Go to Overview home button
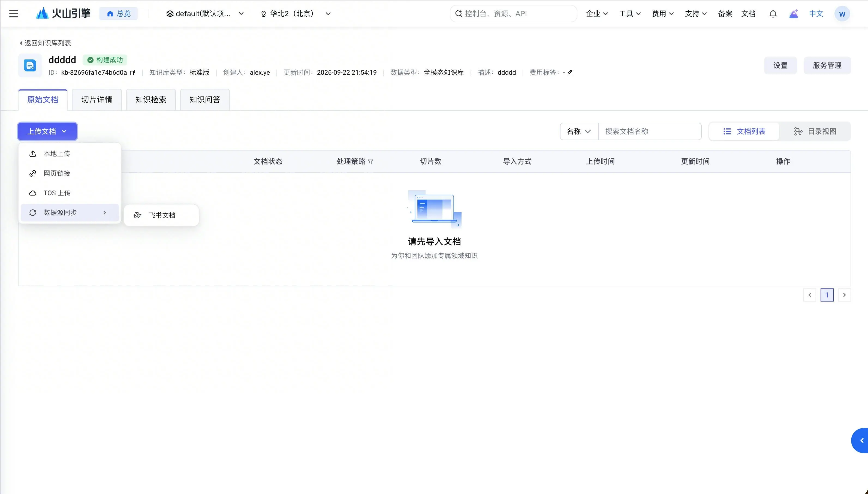The image size is (868, 494). coord(118,14)
